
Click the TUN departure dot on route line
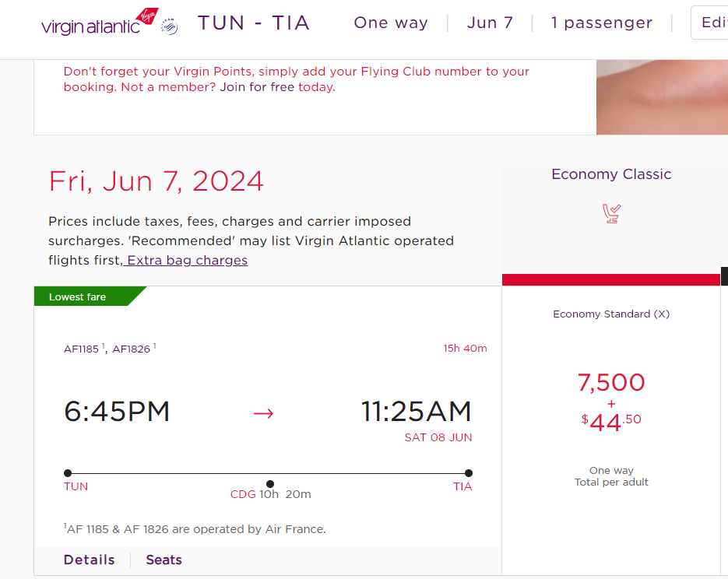[68, 473]
